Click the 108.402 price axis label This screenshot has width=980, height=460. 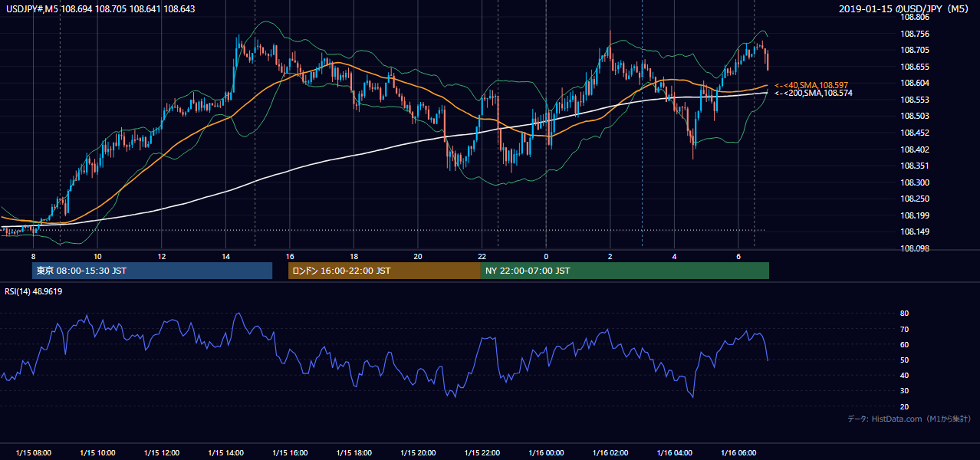(915, 149)
